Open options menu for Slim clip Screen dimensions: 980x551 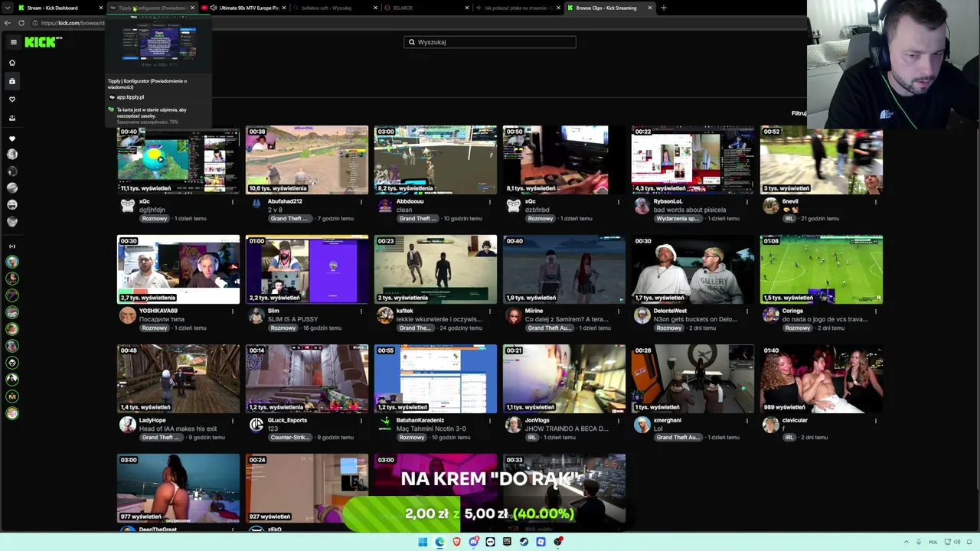click(x=361, y=311)
